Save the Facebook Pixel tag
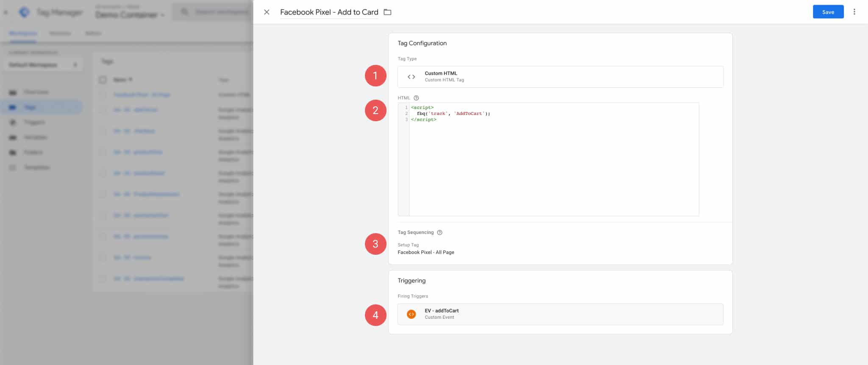The height and width of the screenshot is (365, 868). click(x=828, y=12)
